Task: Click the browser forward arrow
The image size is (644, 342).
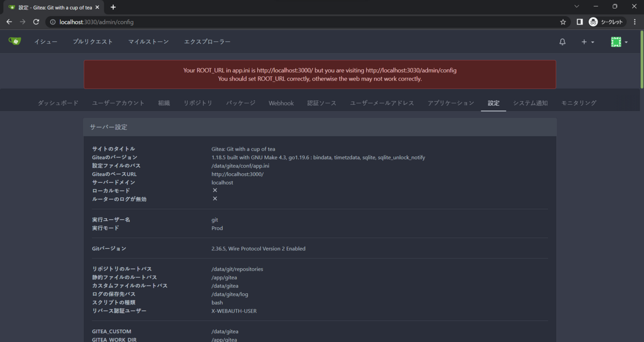Action: pyautogui.click(x=23, y=22)
